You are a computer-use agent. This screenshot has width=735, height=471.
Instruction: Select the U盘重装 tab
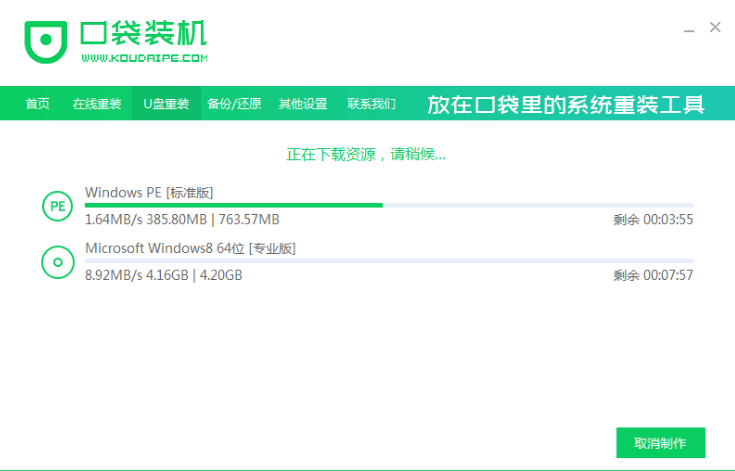click(x=166, y=104)
